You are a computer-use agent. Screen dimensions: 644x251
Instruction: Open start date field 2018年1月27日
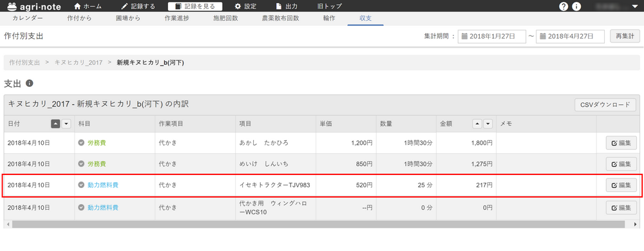[x=491, y=36]
